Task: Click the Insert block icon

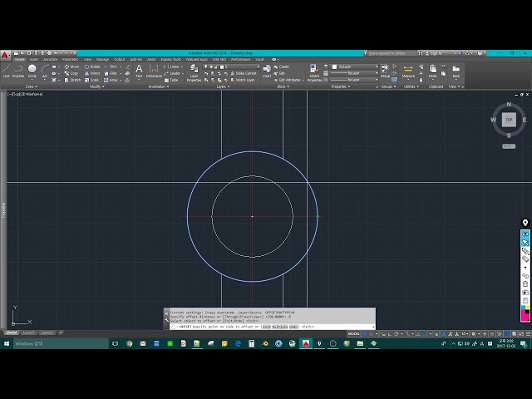Action: click(267, 71)
